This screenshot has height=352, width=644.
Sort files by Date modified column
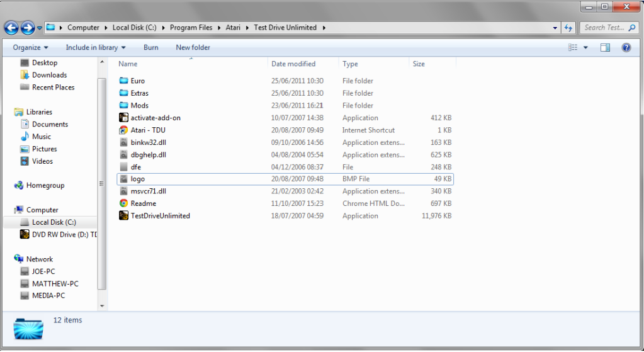pos(293,64)
